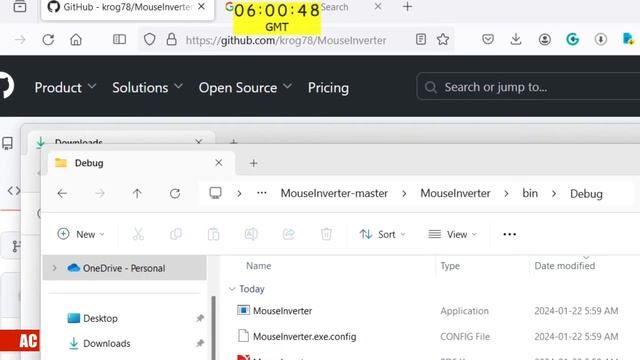Reload the GitHub page in browser
640x360 pixels.
[48, 40]
